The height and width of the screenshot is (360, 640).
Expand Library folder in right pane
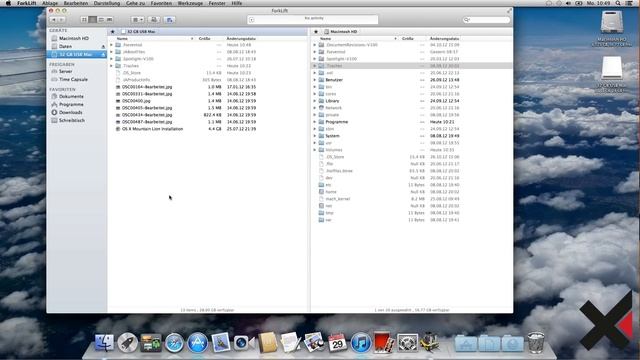tap(314, 101)
